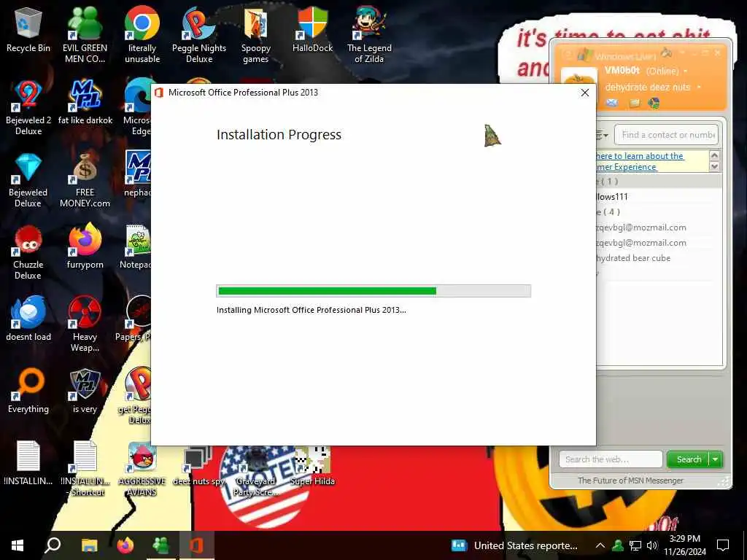Image resolution: width=747 pixels, height=560 pixels.
Task: Launch the AGGRESSIVE AVIANS desktop icon
Action: click(142, 469)
